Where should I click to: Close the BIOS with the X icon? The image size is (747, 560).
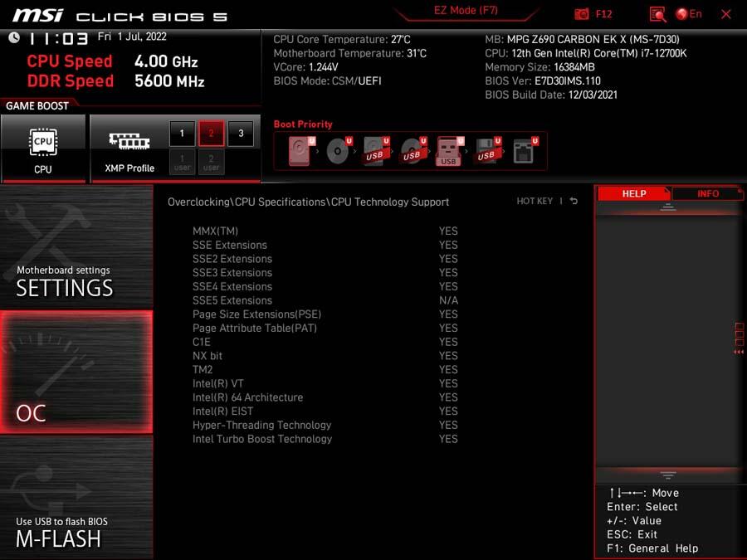pyautogui.click(x=726, y=14)
